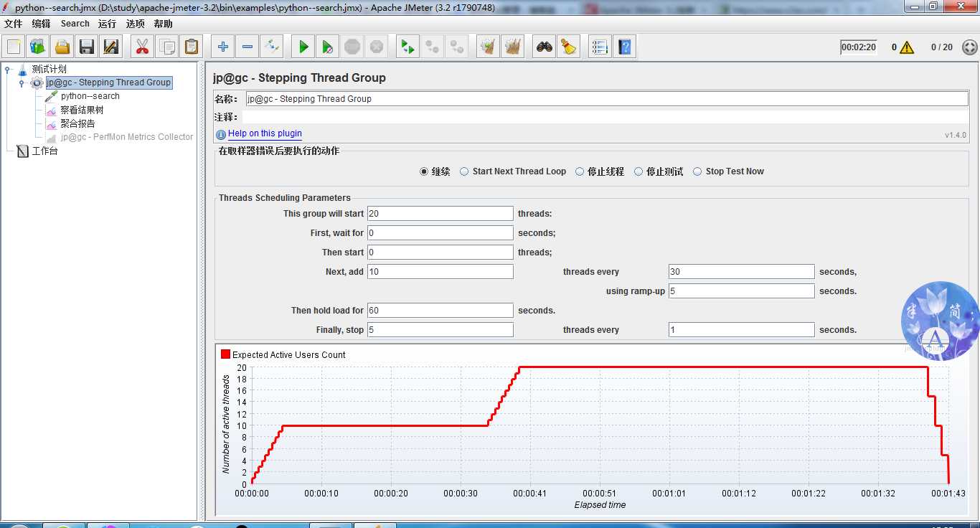The height and width of the screenshot is (528, 980).
Task: Select Start Next Thread Loop option
Action: coord(464,171)
